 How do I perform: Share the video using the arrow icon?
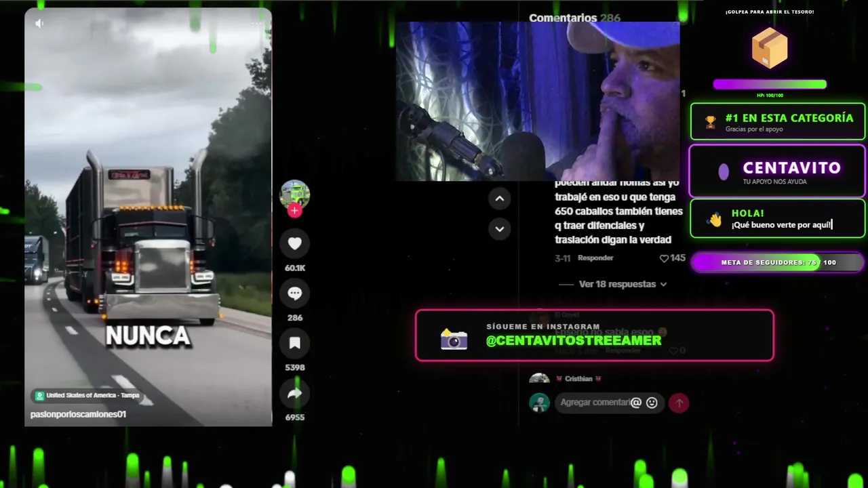(295, 393)
